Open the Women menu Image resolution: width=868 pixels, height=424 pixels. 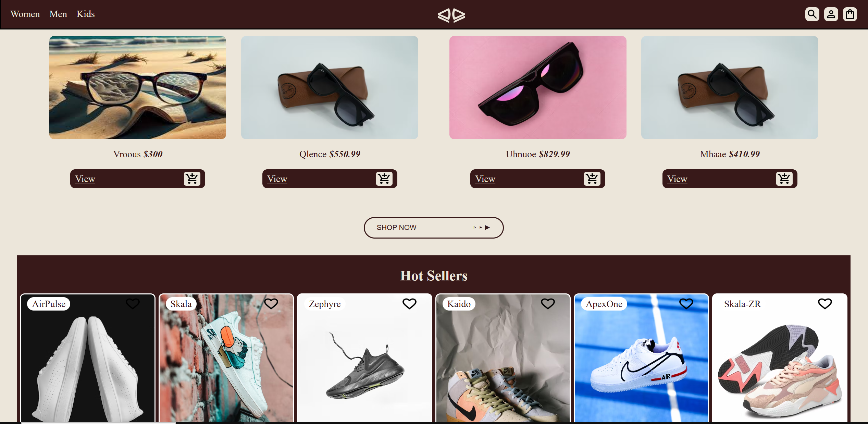25,14
